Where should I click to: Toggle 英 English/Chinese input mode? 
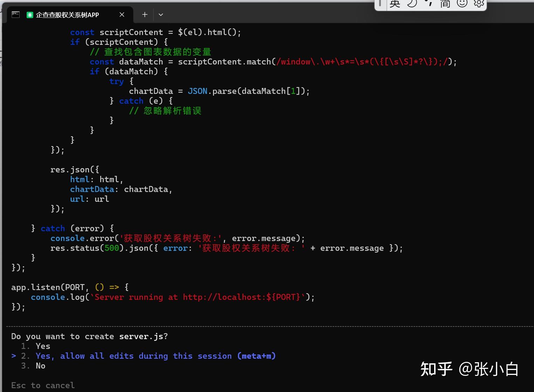(x=395, y=4)
